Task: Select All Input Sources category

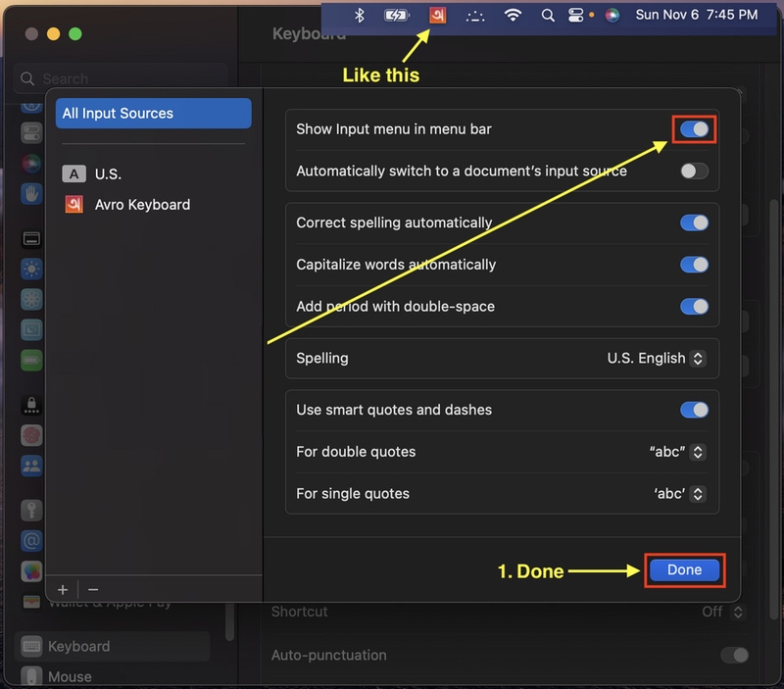Action: [x=154, y=114]
